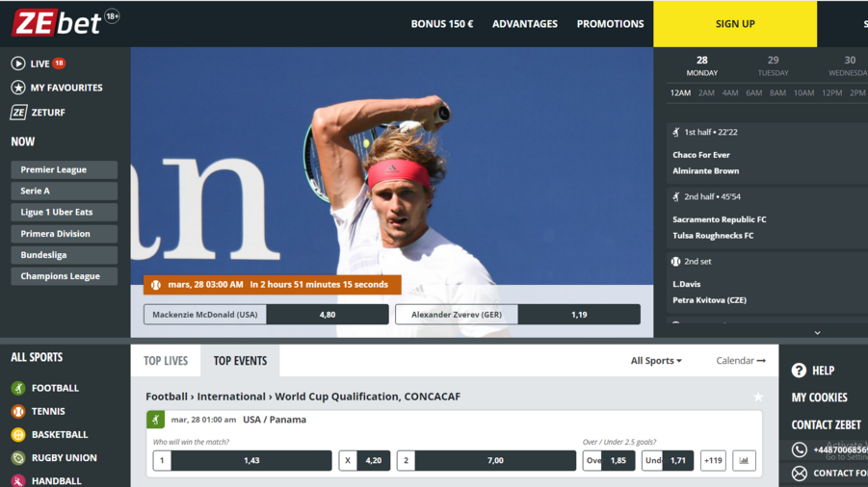Image resolution: width=868 pixels, height=487 pixels.
Task: Pick odds 1,19 for Alexander Zverev
Action: tap(578, 315)
